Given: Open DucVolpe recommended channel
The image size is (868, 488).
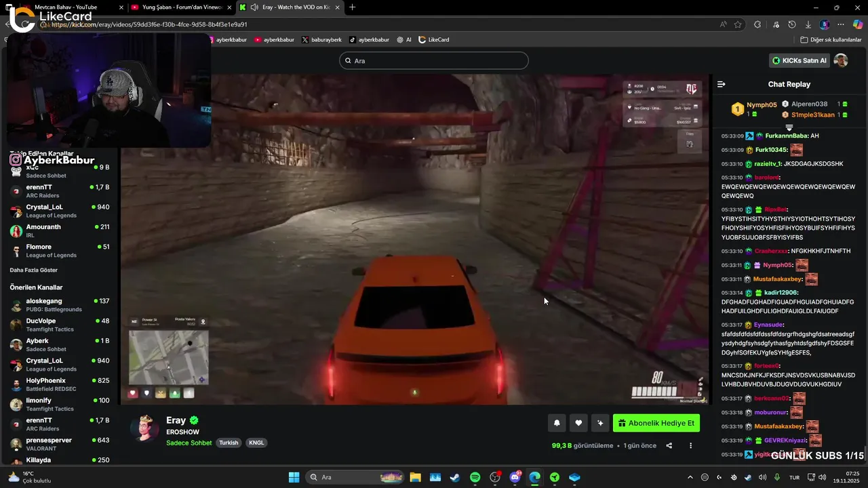Looking at the screenshot, I should [60, 325].
